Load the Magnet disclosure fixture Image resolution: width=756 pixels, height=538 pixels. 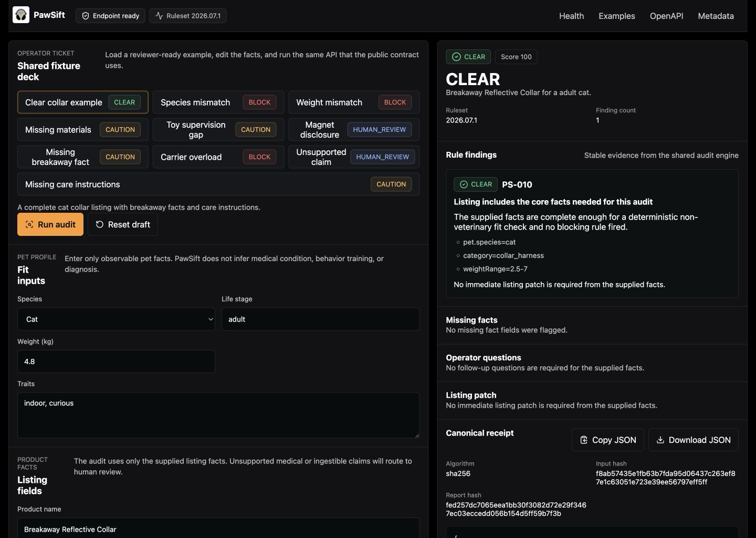354,130
